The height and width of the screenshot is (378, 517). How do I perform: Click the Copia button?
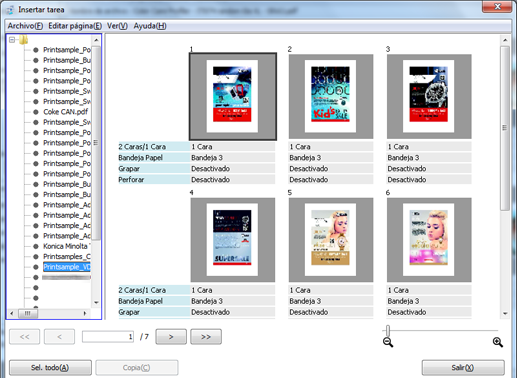coord(137,368)
